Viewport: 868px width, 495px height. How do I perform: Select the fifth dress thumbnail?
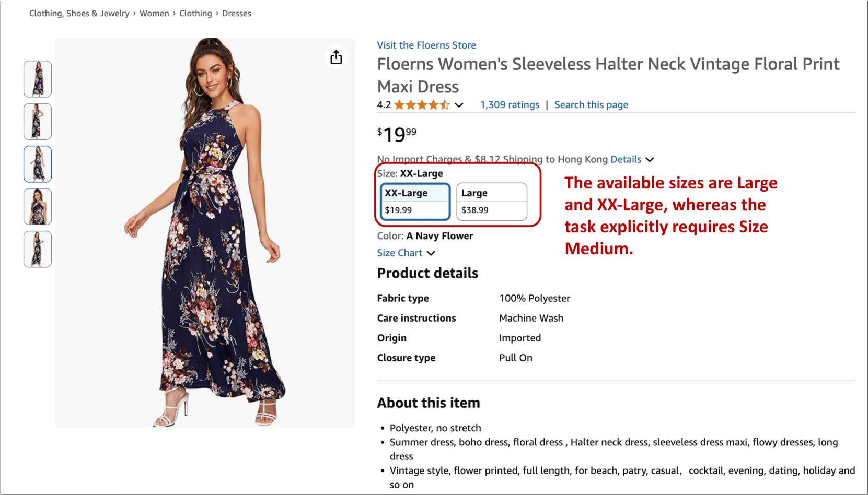click(38, 249)
